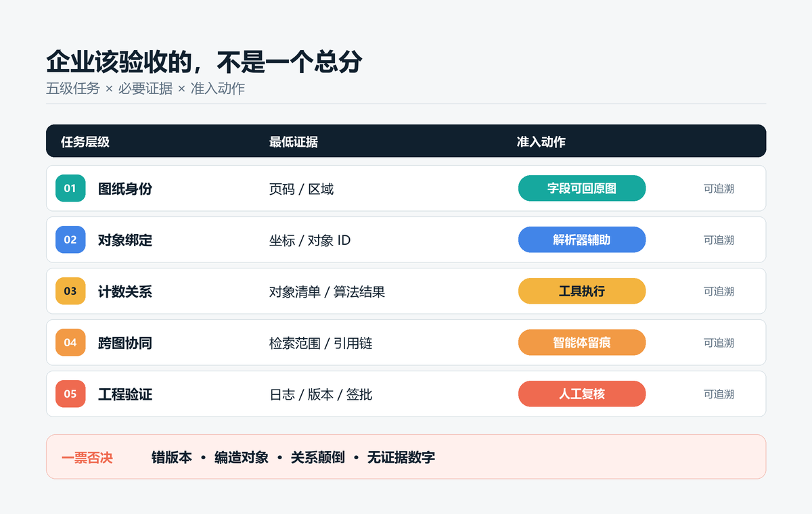812x514 pixels.
Task: Click the 人工复核 pill
Action: pos(582,394)
